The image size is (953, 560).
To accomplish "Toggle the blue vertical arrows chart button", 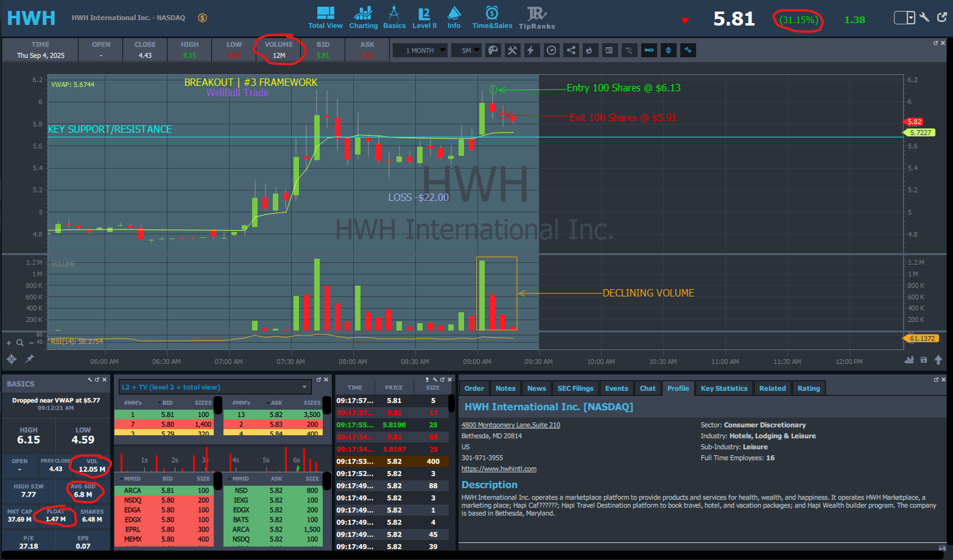I will tap(669, 51).
